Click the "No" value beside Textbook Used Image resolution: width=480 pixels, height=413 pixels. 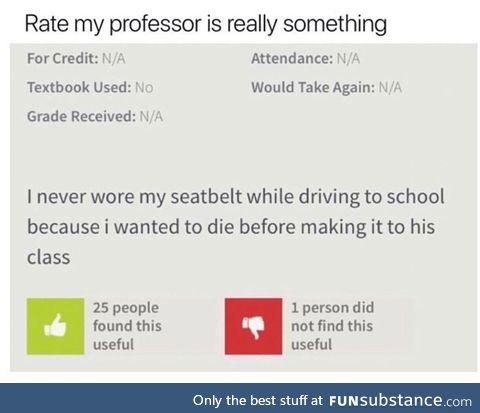pos(144,88)
